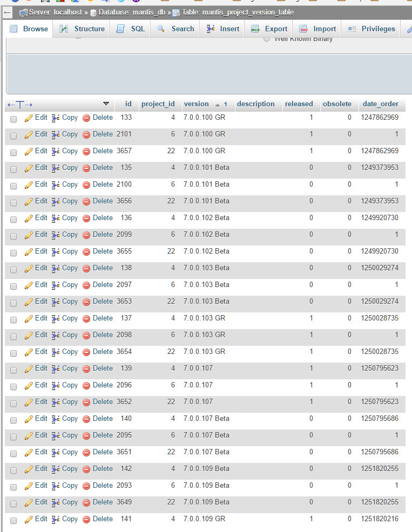The height and width of the screenshot is (532, 412).
Task: Click the pencil Edit icon for id 136
Action: pyautogui.click(x=29, y=219)
